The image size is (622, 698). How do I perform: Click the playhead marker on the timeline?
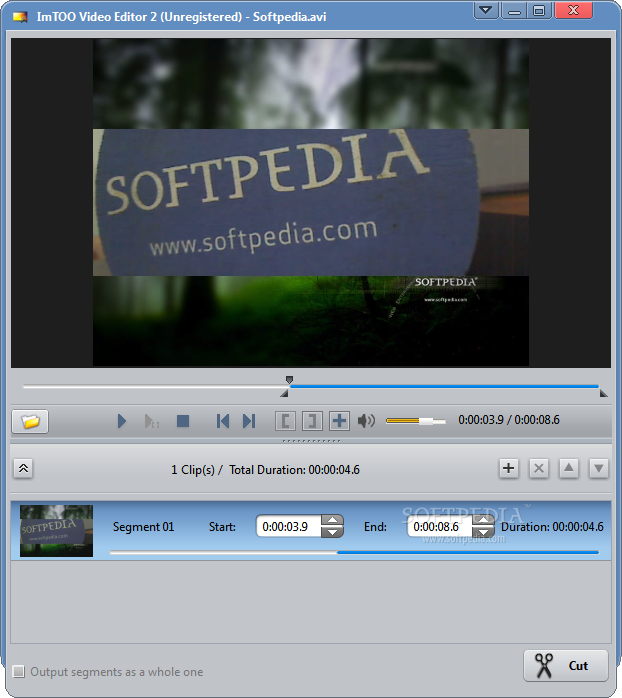pos(289,380)
